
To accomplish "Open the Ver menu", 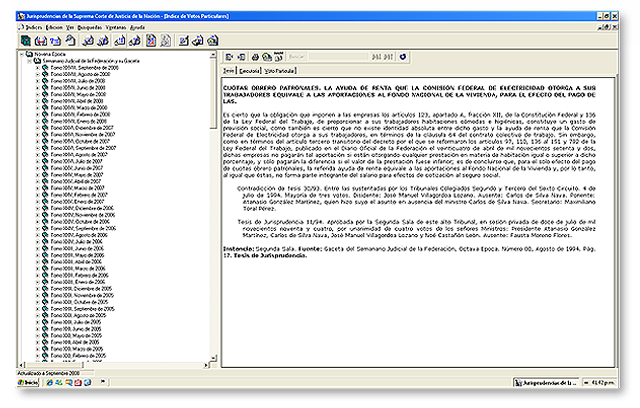I will (x=70, y=27).
